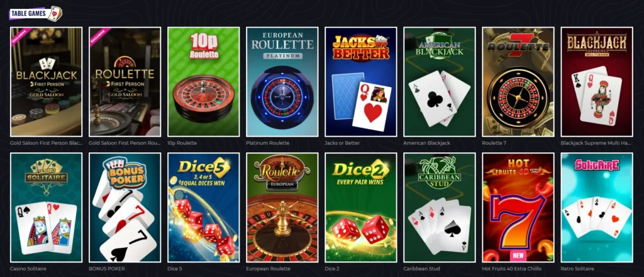Select the Casino Solitaire game tile

click(x=47, y=208)
